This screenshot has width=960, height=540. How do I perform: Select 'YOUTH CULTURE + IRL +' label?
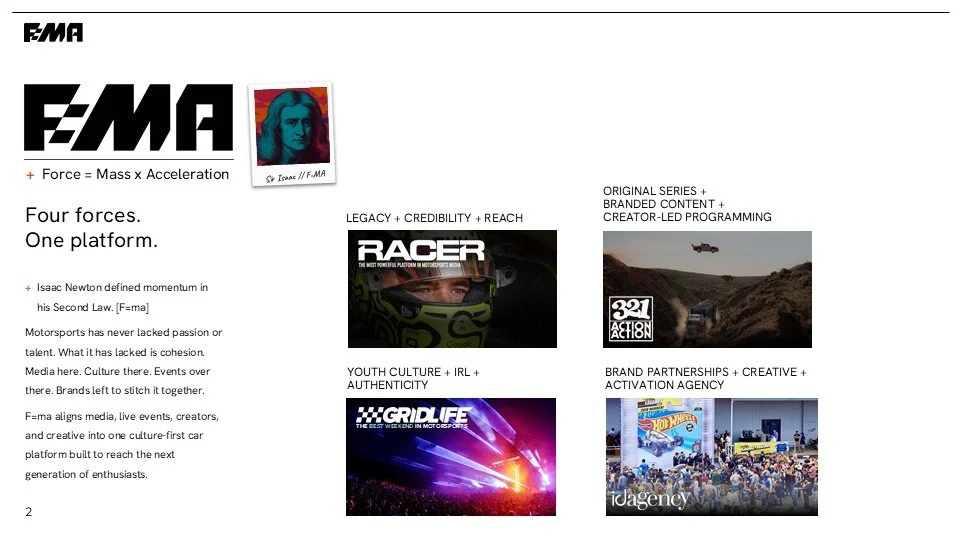click(413, 372)
